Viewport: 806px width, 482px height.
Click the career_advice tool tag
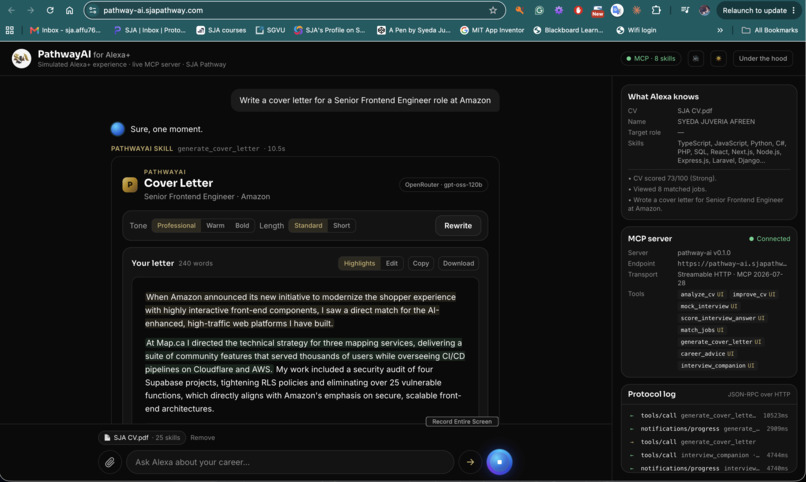pyautogui.click(x=707, y=354)
